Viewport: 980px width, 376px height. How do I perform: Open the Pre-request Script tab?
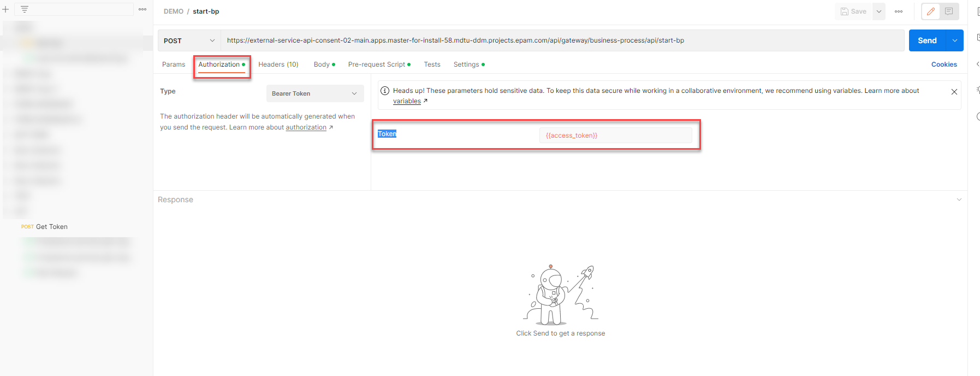click(x=377, y=64)
